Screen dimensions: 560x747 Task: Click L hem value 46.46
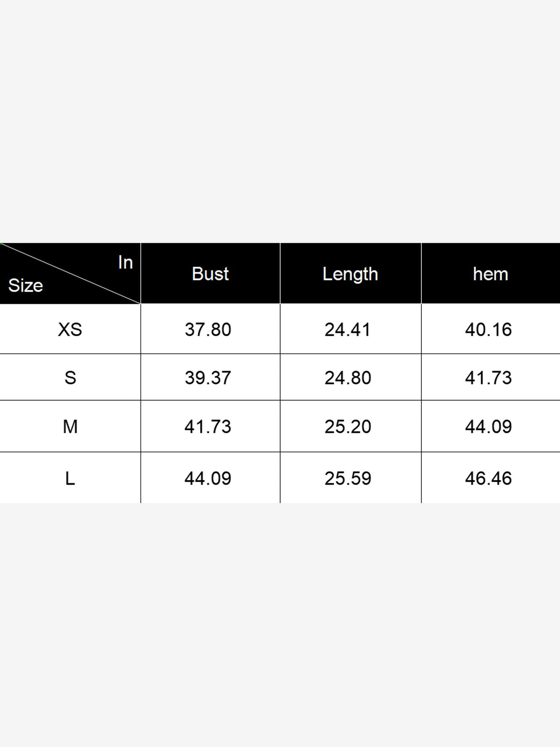coord(489,478)
